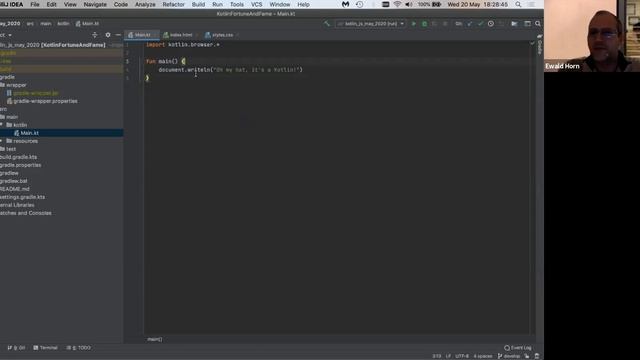Open the Gradle tool window stripe

pos(540,45)
